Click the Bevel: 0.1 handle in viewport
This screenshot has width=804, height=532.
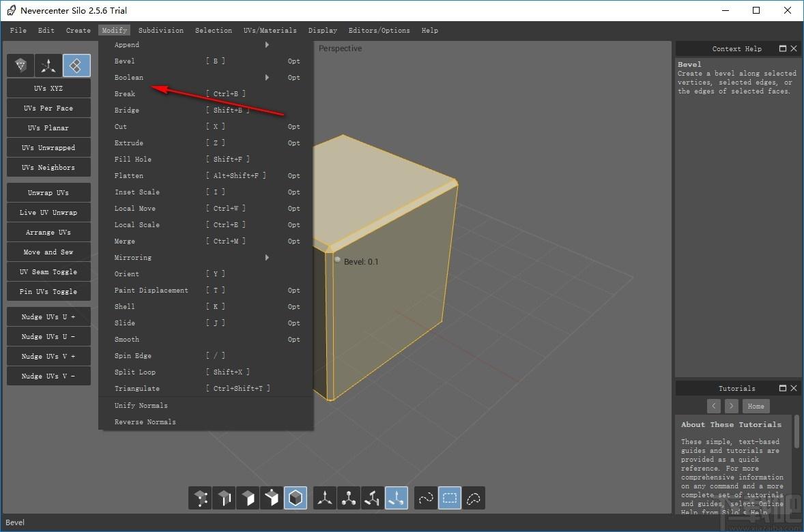(x=337, y=259)
